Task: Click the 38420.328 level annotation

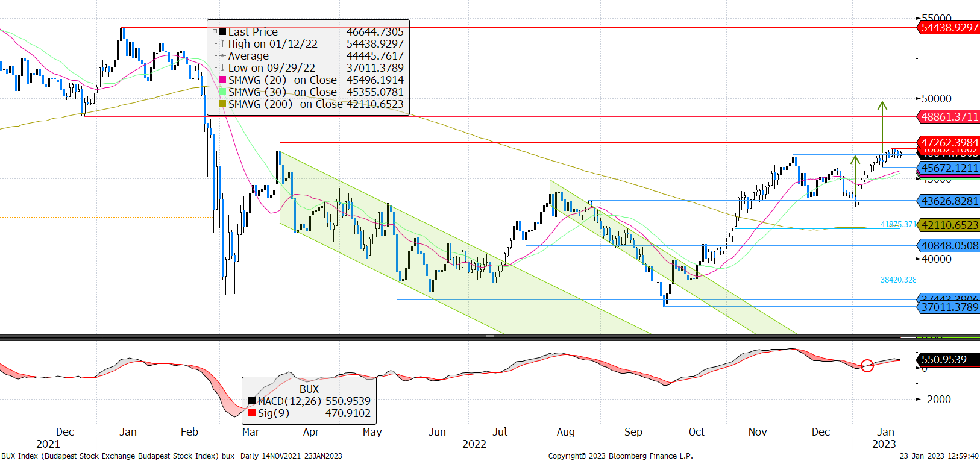Action: (898, 280)
